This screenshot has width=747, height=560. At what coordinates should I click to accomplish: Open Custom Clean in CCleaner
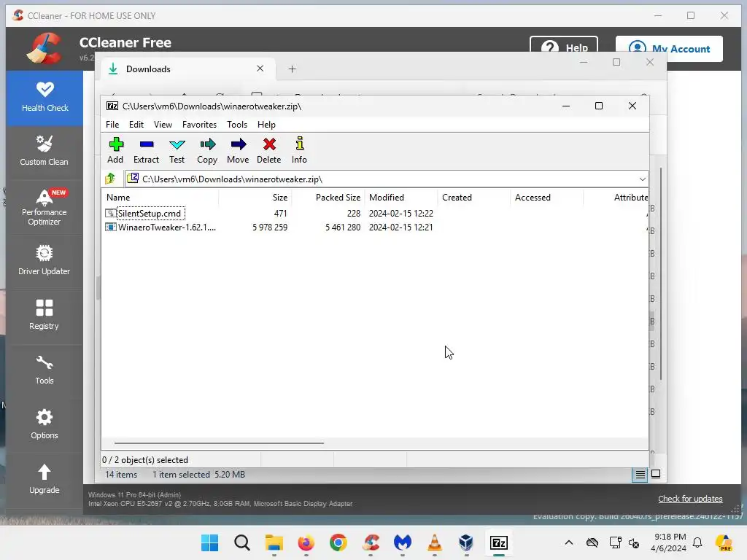tap(44, 152)
